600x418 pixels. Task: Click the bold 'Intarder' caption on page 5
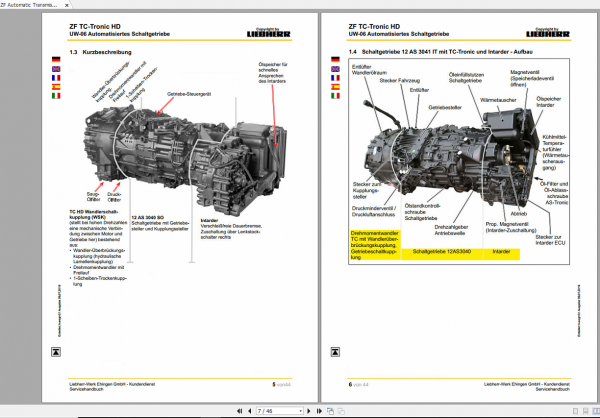coord(209,220)
